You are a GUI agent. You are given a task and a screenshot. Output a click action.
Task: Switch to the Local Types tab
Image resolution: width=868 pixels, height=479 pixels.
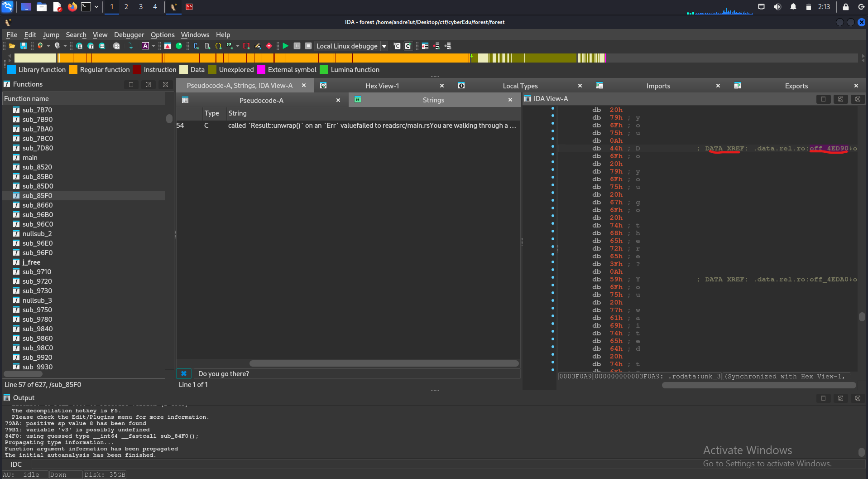[x=520, y=86]
